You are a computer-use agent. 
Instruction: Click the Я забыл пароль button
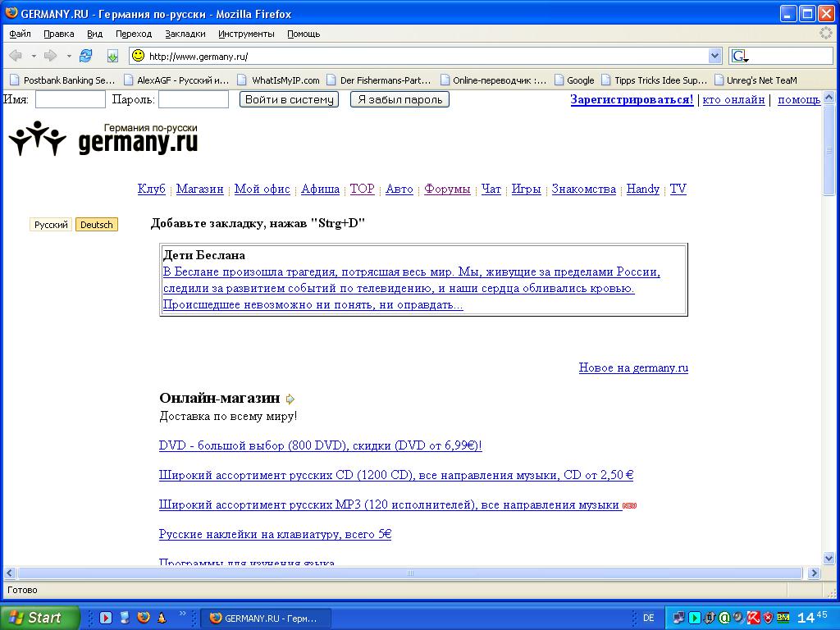click(x=400, y=99)
